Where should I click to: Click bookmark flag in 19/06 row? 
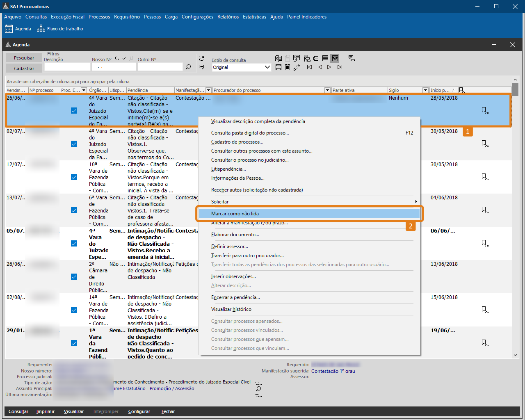[485, 343]
